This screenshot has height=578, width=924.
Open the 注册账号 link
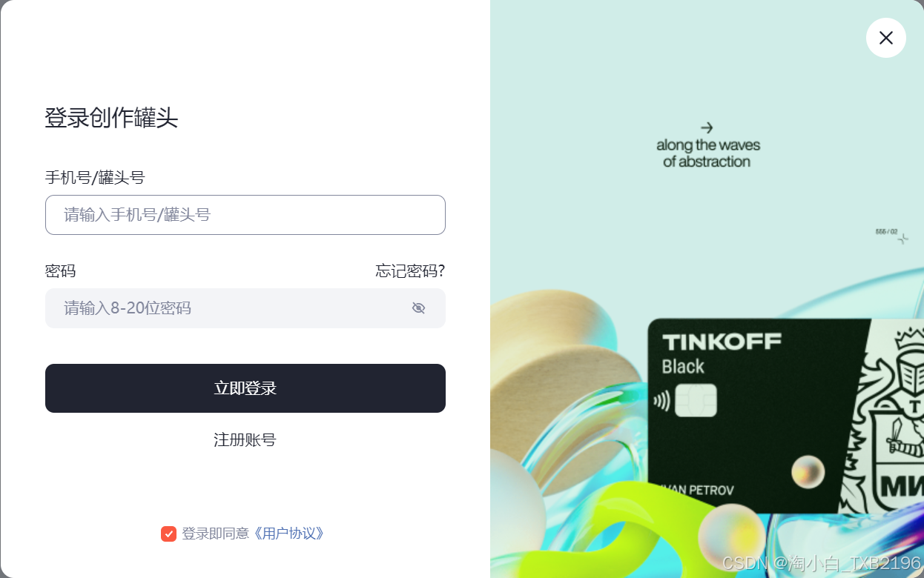click(245, 440)
